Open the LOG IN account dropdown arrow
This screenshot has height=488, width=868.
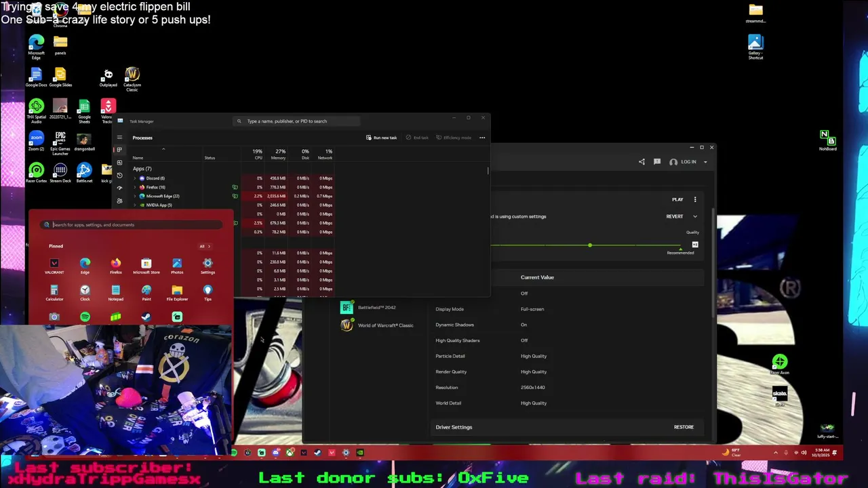tap(705, 162)
